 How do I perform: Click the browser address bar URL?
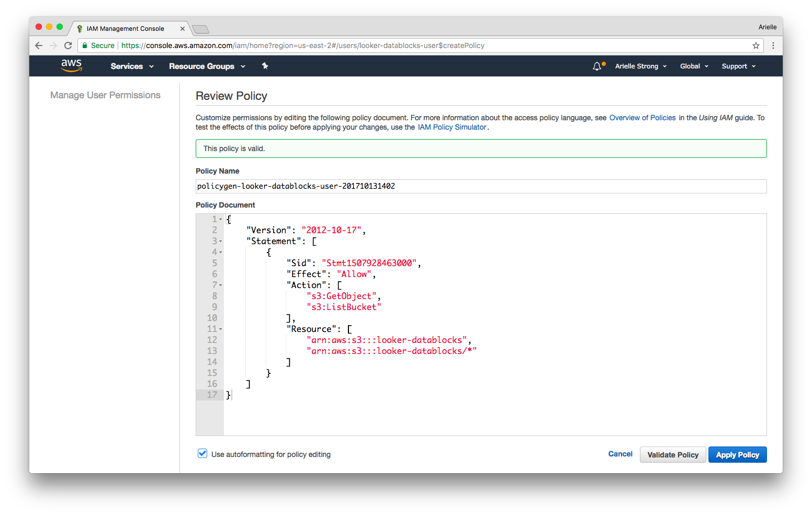click(x=302, y=45)
